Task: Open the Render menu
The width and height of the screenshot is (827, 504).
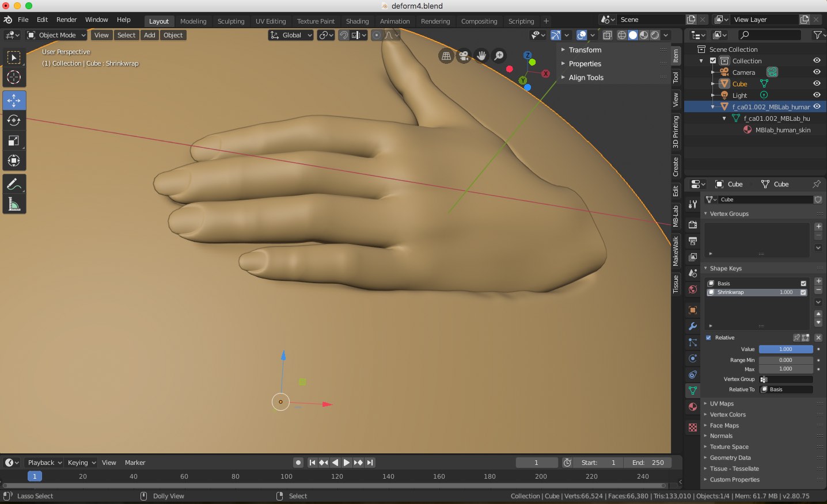Action: tap(66, 20)
